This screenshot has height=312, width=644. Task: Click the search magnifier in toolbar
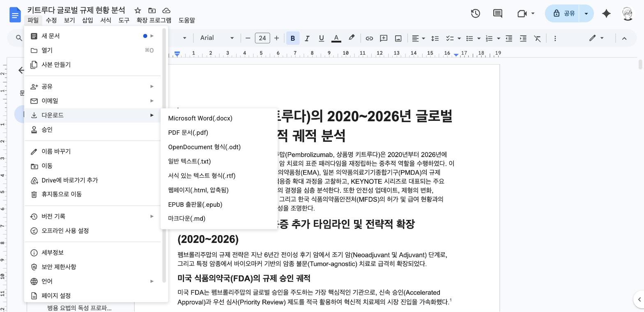(x=19, y=38)
